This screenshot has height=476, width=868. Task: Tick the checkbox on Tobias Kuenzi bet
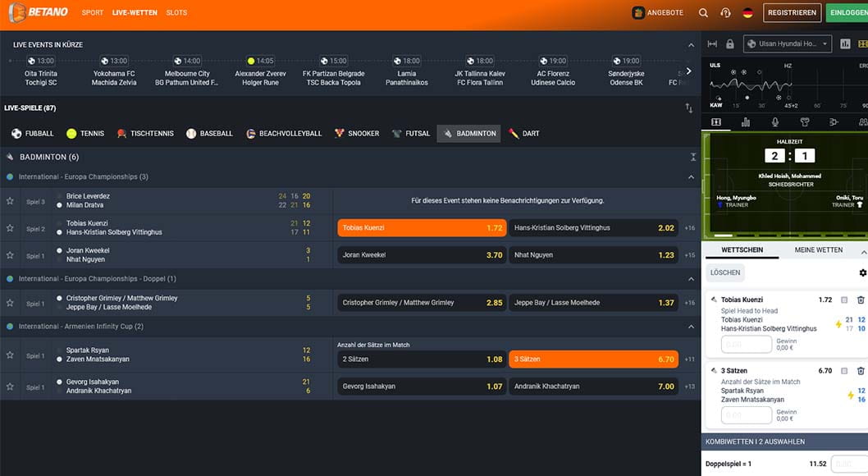coord(844,300)
